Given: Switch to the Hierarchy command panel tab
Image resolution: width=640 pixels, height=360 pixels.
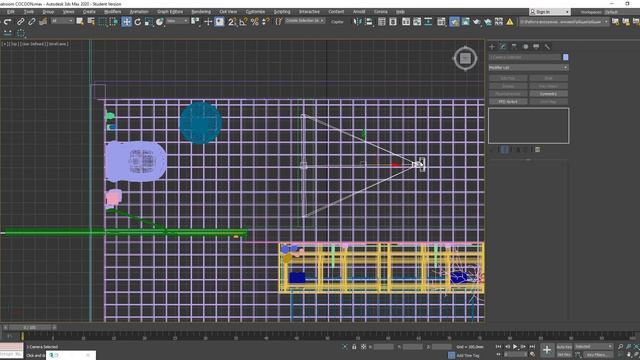Looking at the screenshot, I should 514,47.
